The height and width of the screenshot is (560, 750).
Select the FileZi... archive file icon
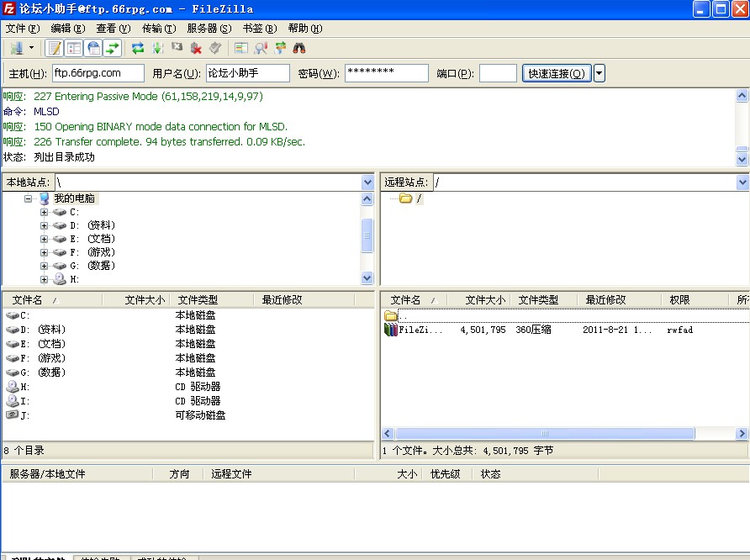point(391,330)
